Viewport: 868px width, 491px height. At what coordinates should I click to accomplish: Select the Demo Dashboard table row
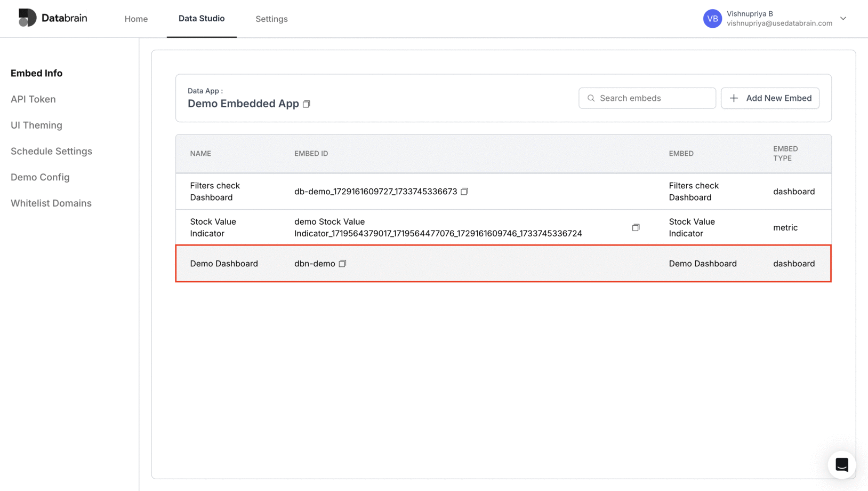point(503,263)
